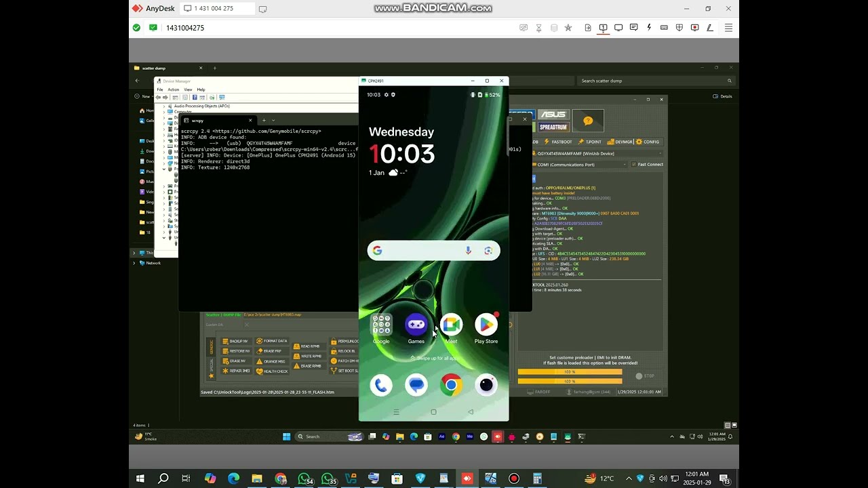Image resolution: width=868 pixels, height=488 pixels.
Task: Tap the phone's back navigation button
Action: click(x=471, y=412)
